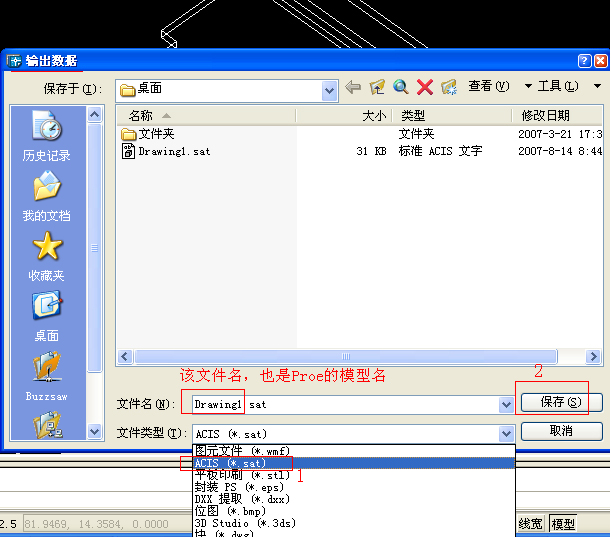Click the folder icon for 文件夹
This screenshot has height=537, width=611.
128,134
